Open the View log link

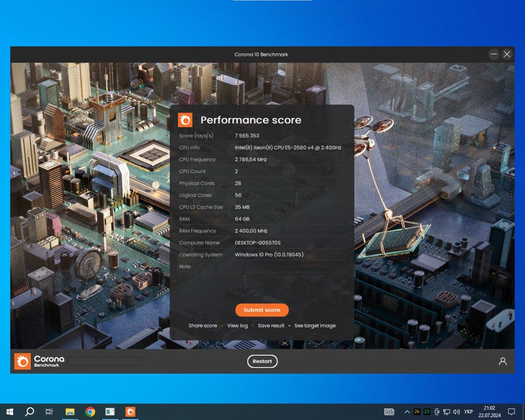coord(237,325)
